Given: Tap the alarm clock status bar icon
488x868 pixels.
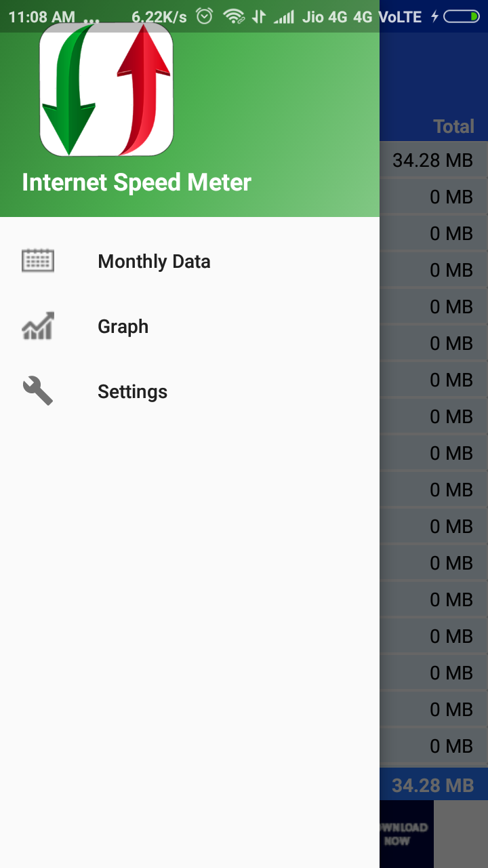Looking at the screenshot, I should click(x=205, y=15).
